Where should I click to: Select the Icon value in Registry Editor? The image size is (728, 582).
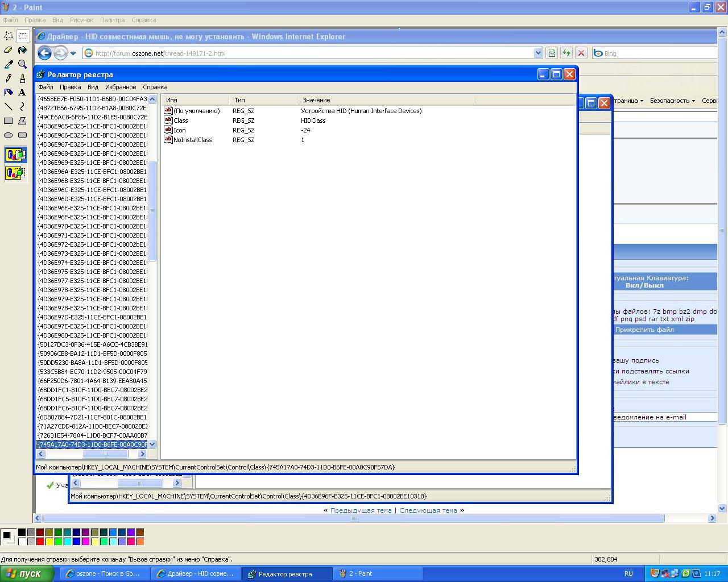click(179, 130)
